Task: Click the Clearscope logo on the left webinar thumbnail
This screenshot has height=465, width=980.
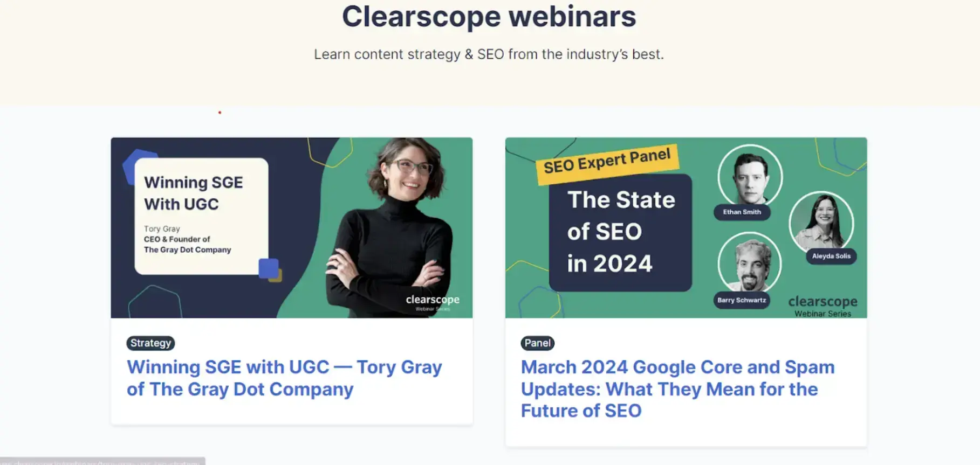Action: click(432, 300)
